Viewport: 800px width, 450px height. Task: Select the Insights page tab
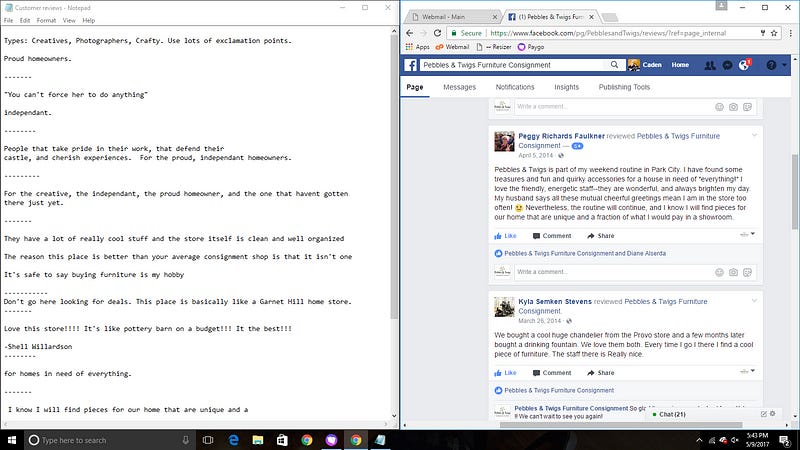[x=566, y=87]
